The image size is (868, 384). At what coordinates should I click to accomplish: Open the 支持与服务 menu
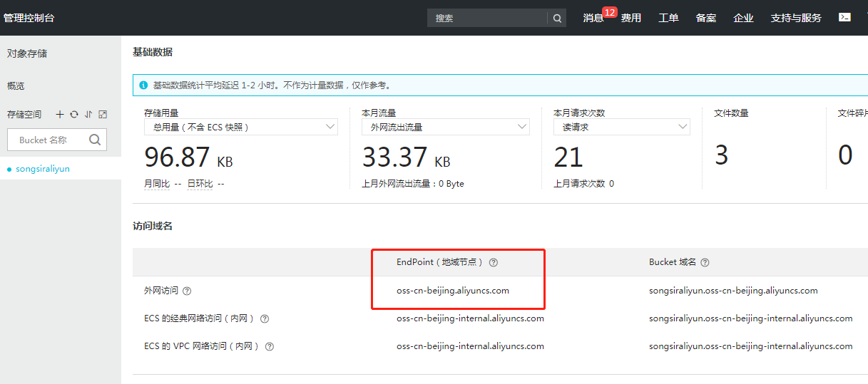point(796,18)
